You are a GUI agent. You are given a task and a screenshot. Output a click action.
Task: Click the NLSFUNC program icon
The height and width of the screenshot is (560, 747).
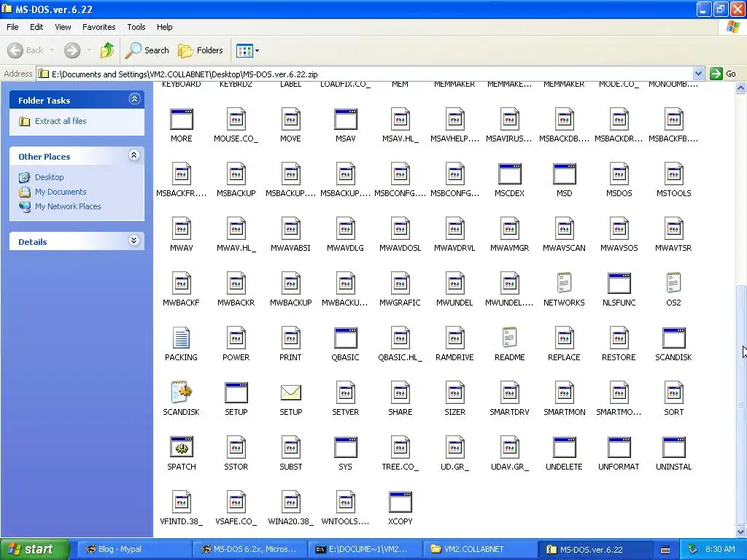coord(619,284)
